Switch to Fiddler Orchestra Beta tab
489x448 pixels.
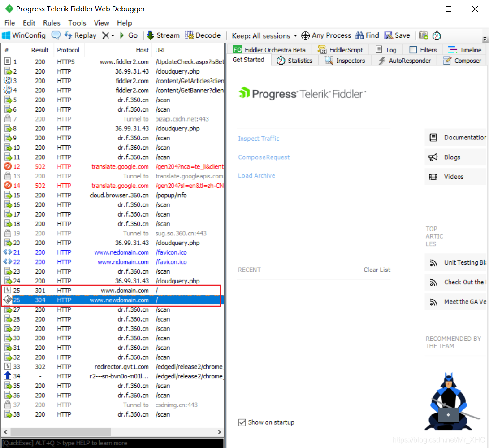click(269, 50)
